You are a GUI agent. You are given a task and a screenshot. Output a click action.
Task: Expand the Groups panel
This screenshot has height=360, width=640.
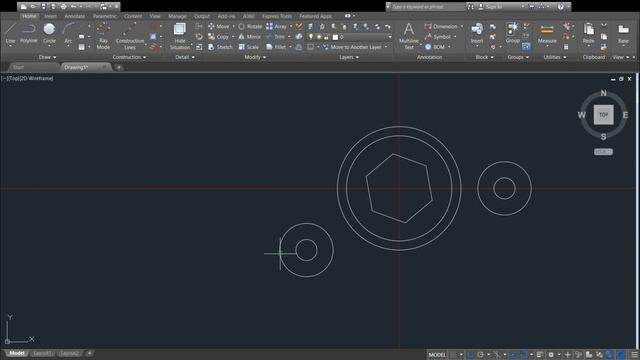click(x=518, y=57)
